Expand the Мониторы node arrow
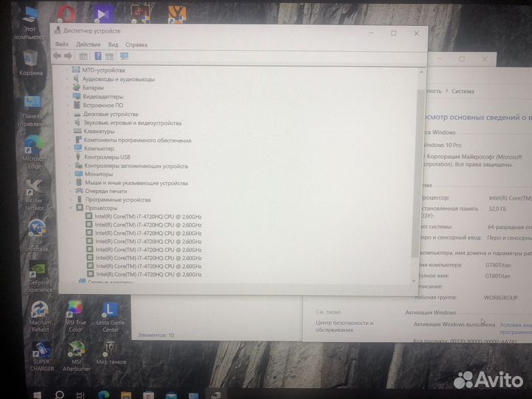 pyautogui.click(x=69, y=174)
